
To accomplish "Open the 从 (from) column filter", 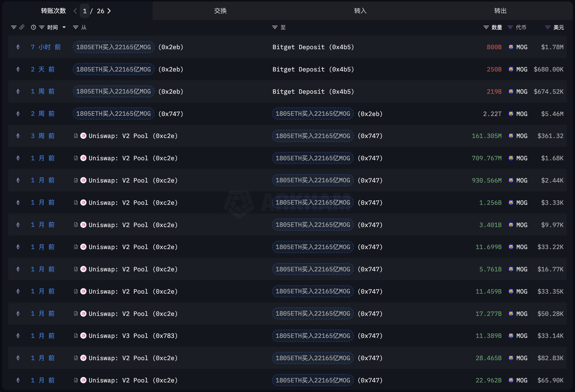I will pos(76,27).
